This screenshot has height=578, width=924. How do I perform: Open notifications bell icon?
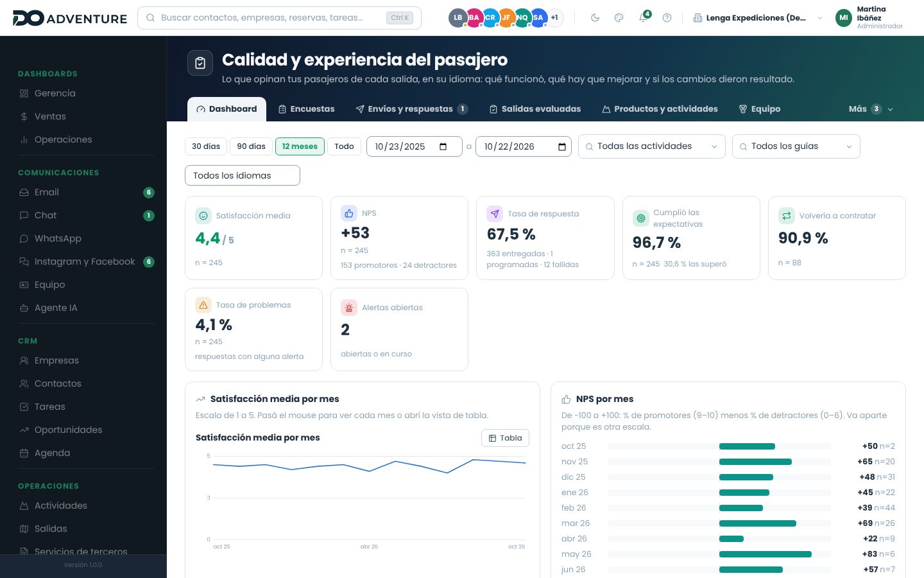(643, 18)
